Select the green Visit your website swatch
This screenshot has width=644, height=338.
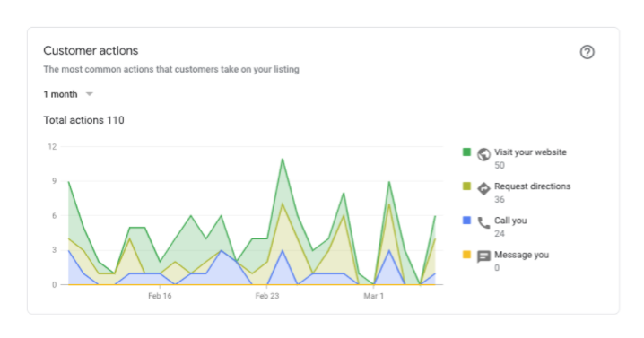tap(466, 152)
